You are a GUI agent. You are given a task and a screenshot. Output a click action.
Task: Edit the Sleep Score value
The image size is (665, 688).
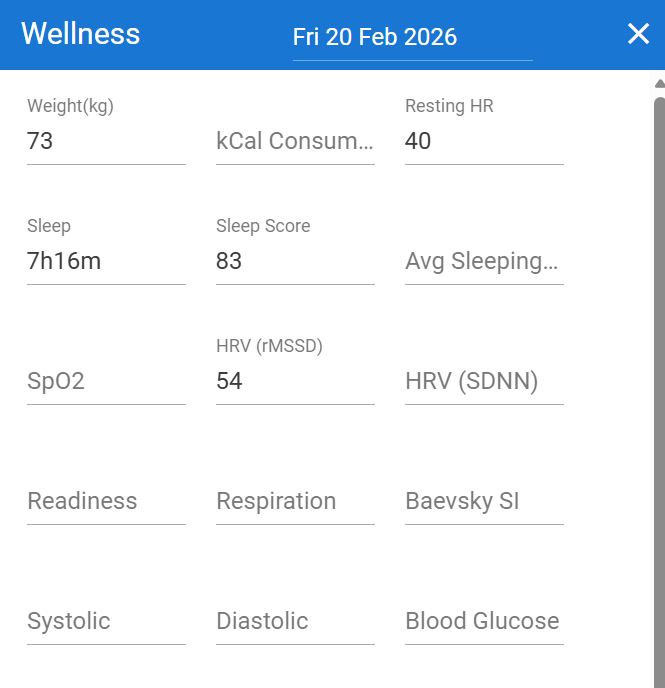point(295,261)
